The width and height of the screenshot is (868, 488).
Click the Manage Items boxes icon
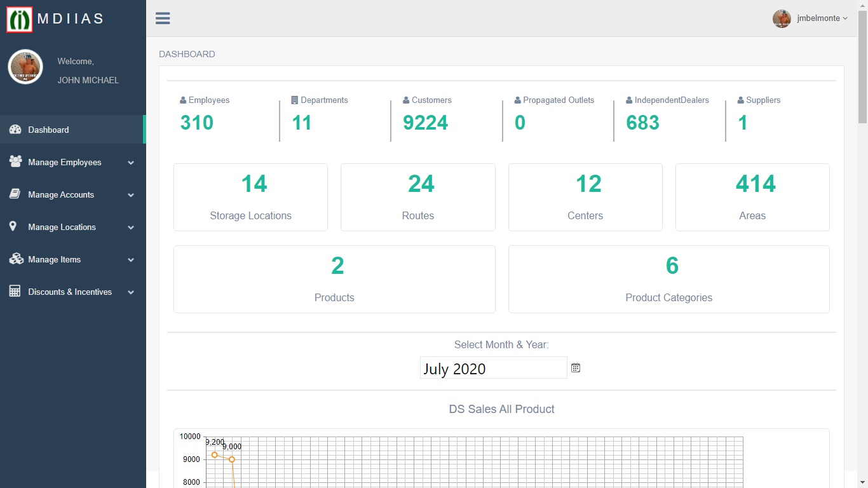(x=15, y=259)
